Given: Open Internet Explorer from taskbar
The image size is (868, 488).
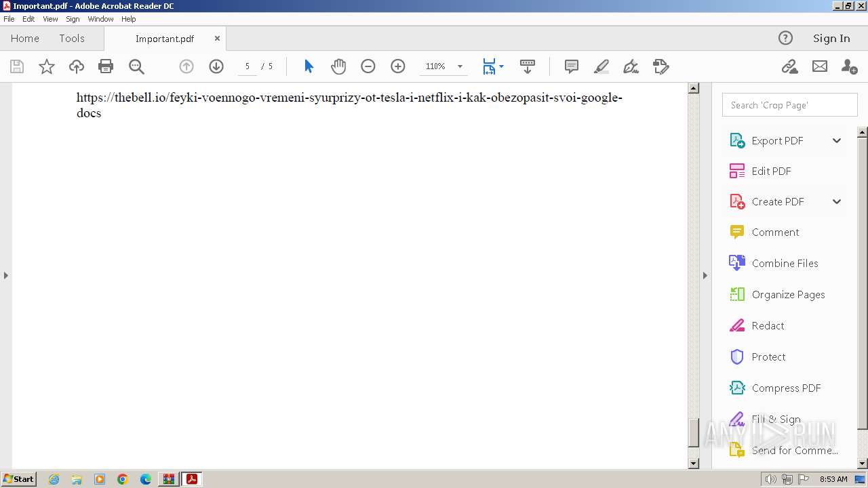Looking at the screenshot, I should tap(54, 479).
